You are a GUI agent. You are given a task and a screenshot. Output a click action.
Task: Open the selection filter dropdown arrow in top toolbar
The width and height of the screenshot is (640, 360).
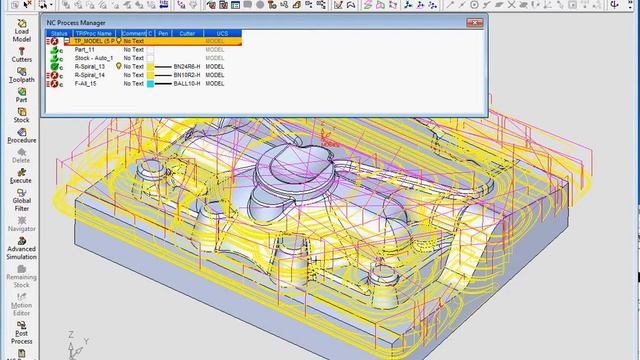(x=51, y=4)
